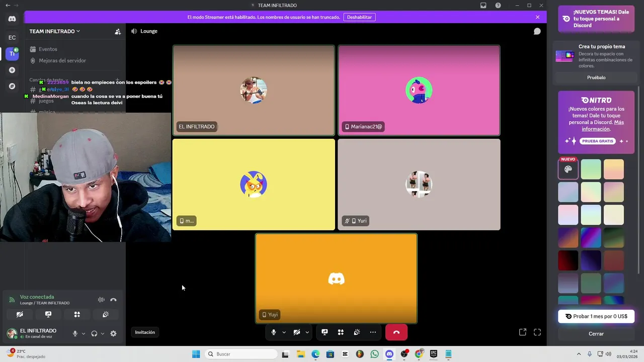Click the PRUEBA GRATIS Nitro button
The image size is (644, 362).
point(599,141)
